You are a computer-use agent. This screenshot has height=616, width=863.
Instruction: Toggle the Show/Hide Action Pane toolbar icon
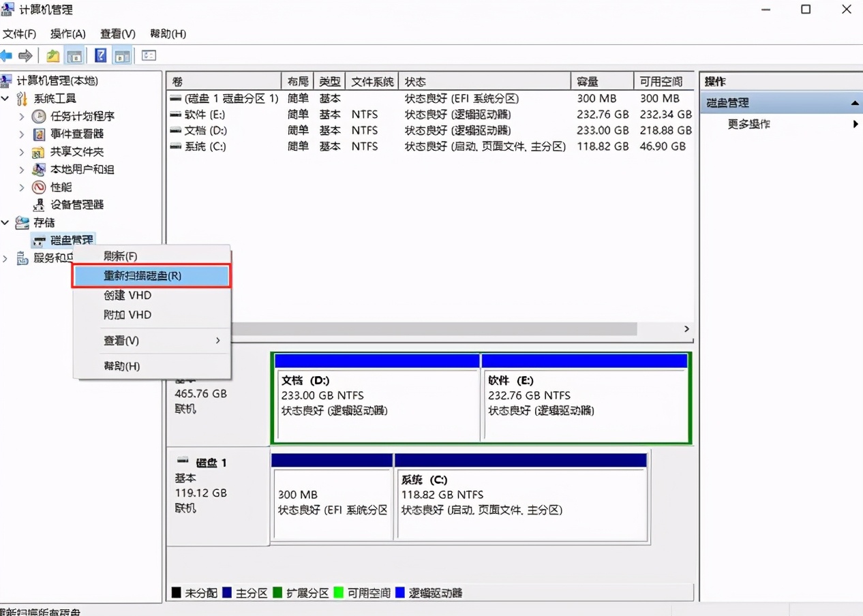[122, 55]
